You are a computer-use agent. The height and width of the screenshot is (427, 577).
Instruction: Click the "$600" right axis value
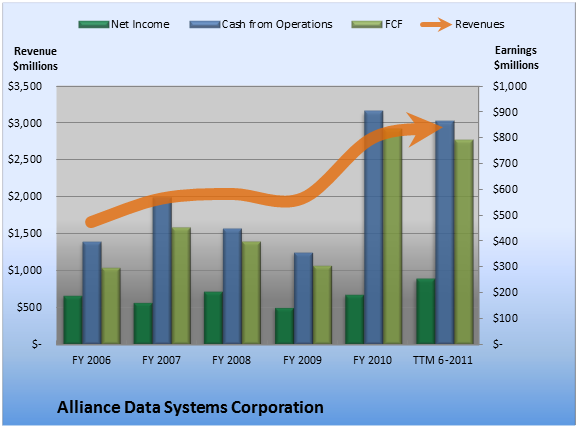[x=506, y=189]
